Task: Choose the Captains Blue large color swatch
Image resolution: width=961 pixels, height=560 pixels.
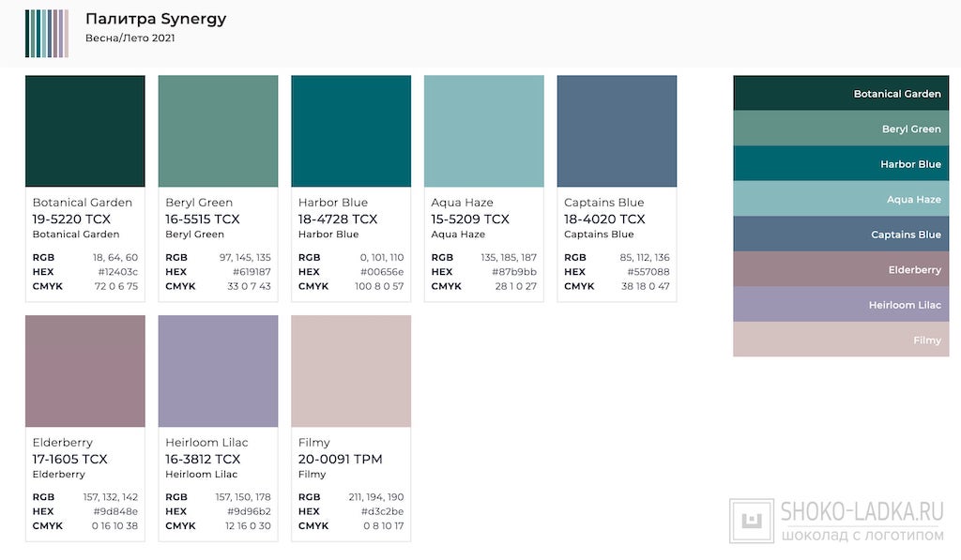Action: pyautogui.click(x=617, y=131)
